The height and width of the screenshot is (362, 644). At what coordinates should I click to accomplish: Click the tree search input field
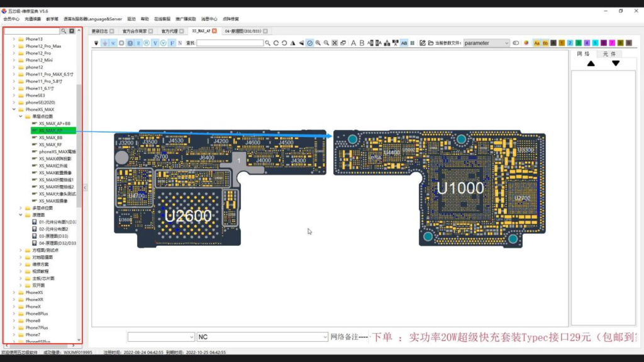(32, 31)
